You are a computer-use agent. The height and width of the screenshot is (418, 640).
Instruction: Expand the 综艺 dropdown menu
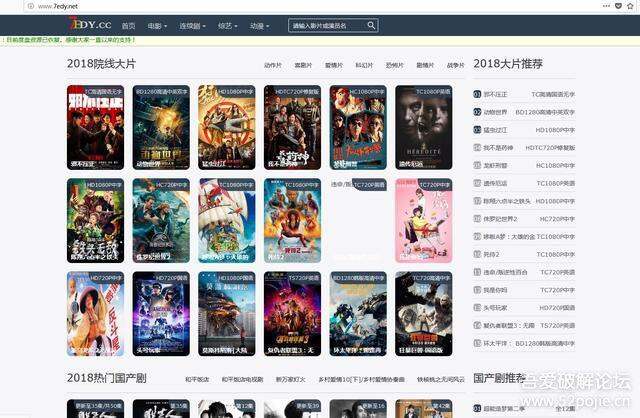[227, 26]
